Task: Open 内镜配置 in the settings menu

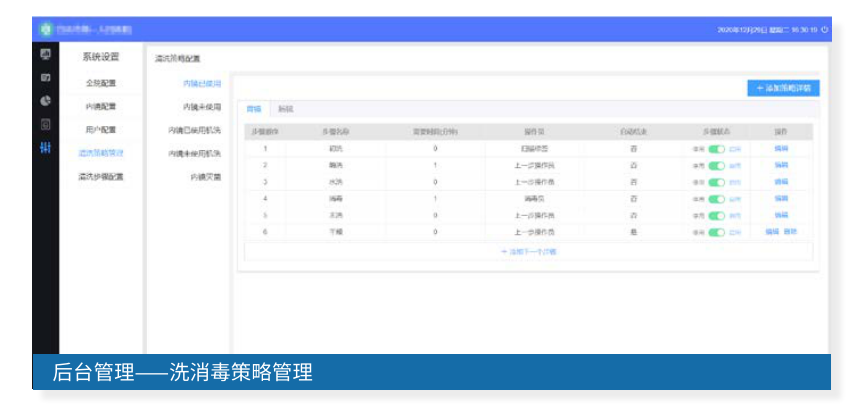Action: point(100,106)
